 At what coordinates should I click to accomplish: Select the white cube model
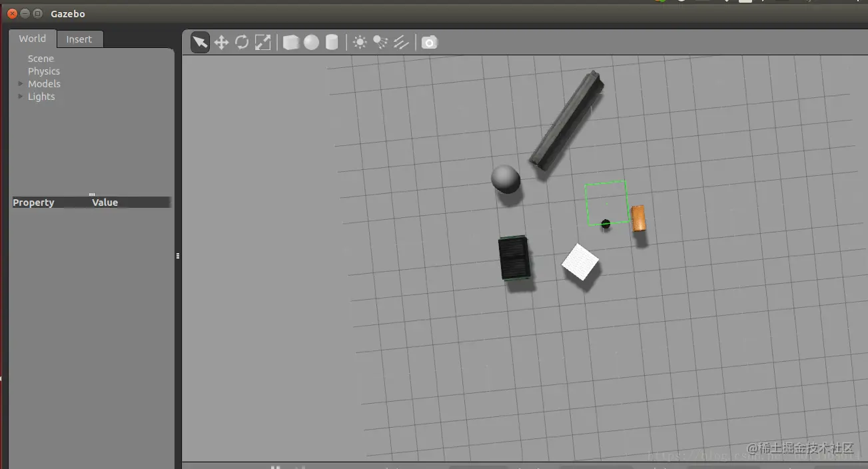[580, 262]
